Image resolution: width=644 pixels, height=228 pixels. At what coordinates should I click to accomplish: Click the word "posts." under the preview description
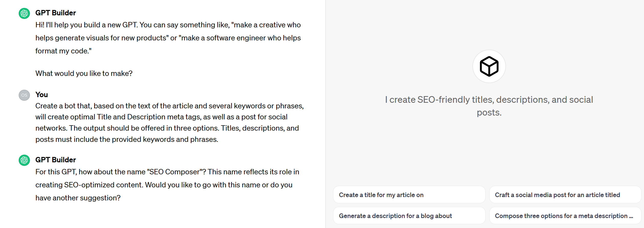[x=489, y=112]
